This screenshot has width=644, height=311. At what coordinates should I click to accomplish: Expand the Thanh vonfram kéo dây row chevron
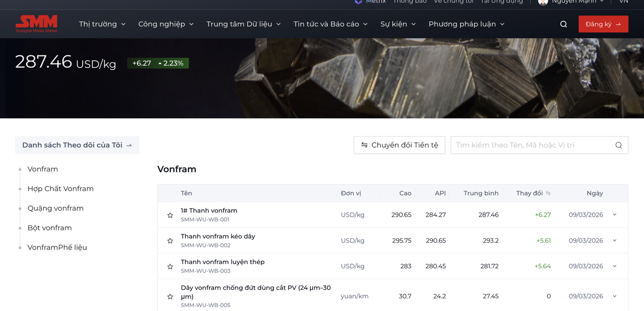614,240
